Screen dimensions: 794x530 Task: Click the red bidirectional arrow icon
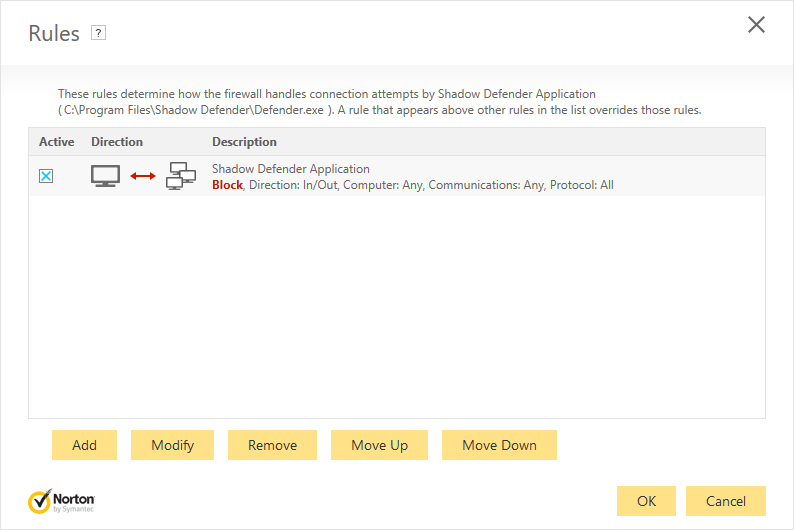coord(143,176)
